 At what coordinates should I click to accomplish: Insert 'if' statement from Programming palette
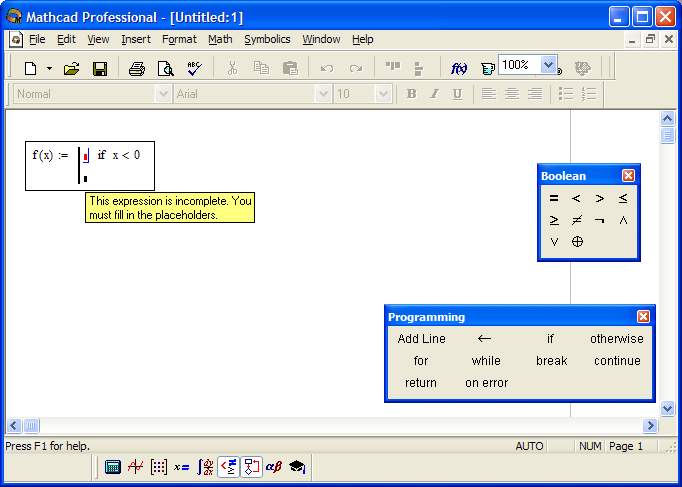pos(550,339)
